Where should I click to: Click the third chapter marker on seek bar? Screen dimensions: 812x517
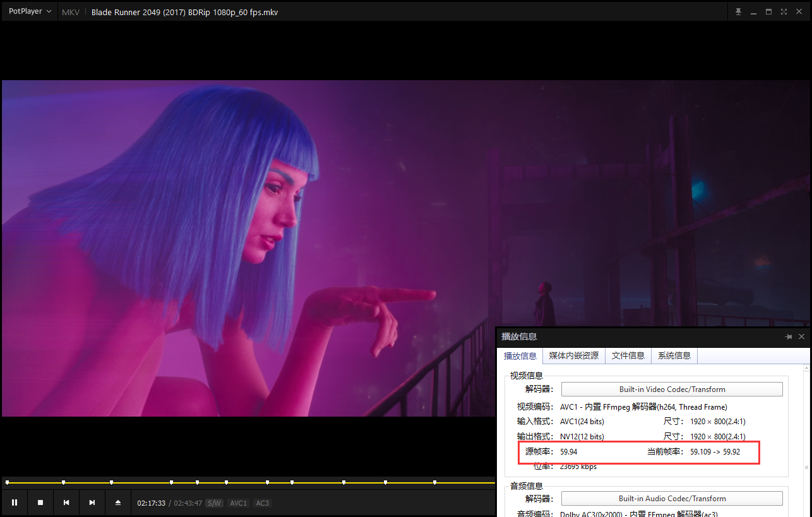pyautogui.click(x=111, y=482)
